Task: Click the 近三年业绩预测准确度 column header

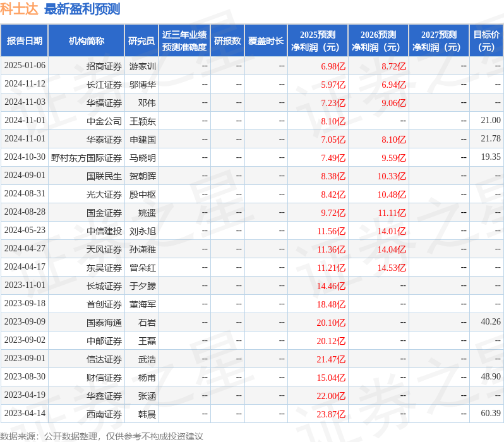Action: tap(184, 41)
